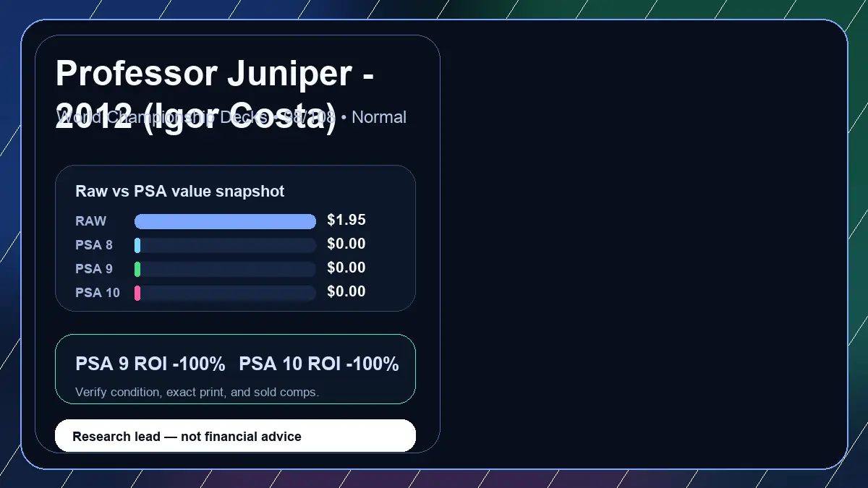
Task: Click the $1.95 raw price
Action: point(346,221)
